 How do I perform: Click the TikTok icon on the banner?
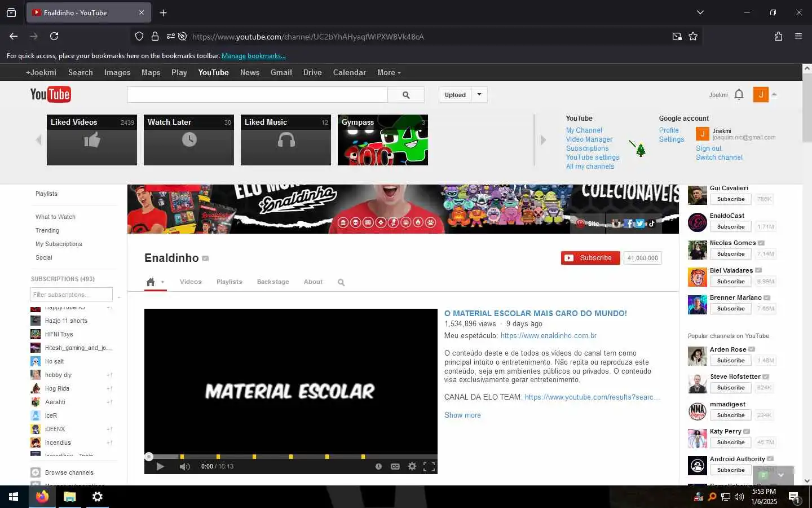pyautogui.click(x=652, y=224)
